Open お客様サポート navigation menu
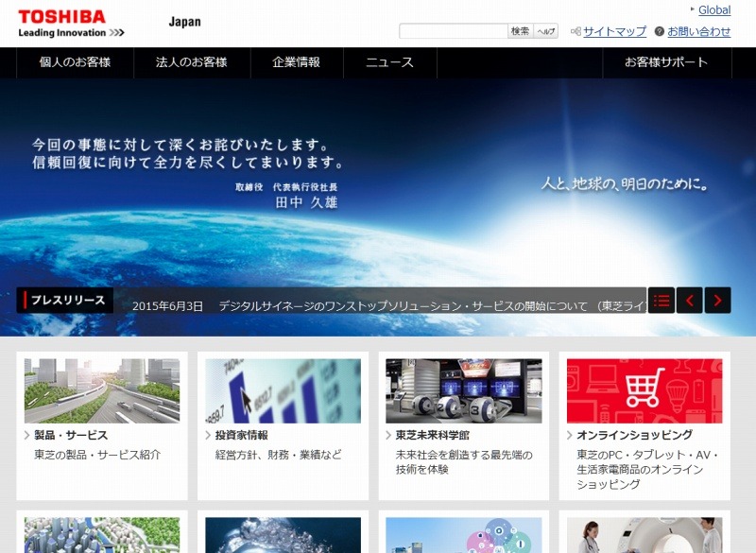The width and height of the screenshot is (756, 553). [667, 62]
